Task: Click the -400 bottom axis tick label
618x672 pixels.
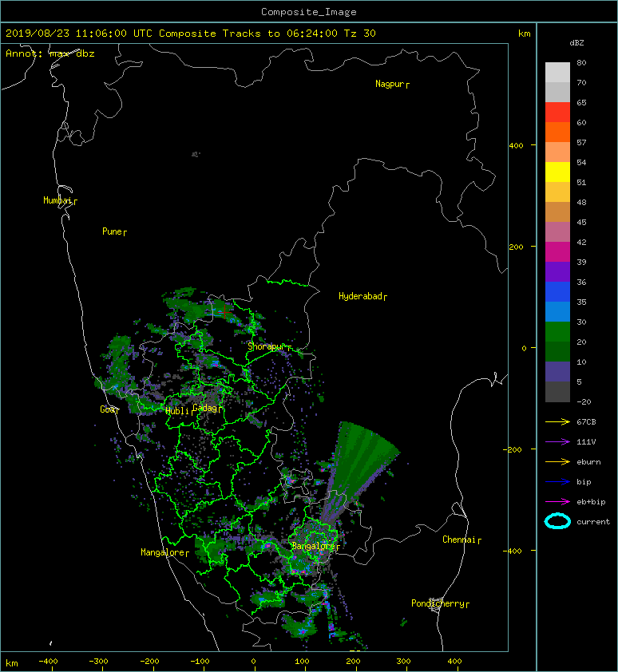Action: [x=48, y=662]
